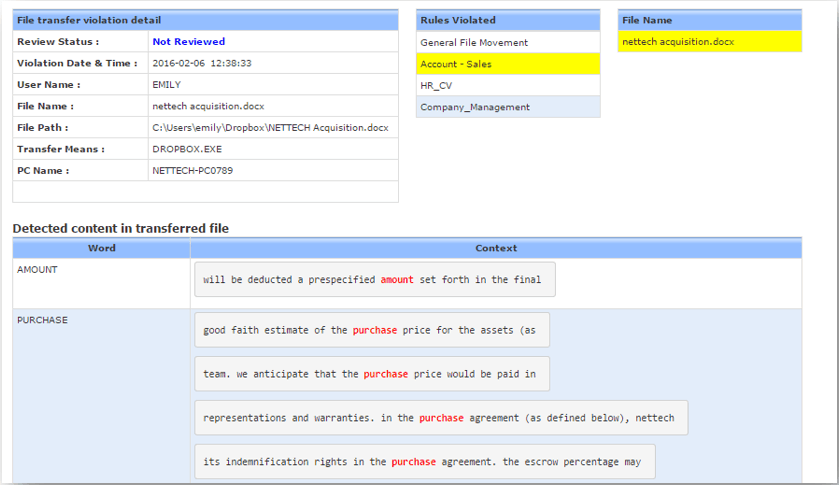Click the Context column header
The width and height of the screenshot is (839, 485).
[496, 248]
